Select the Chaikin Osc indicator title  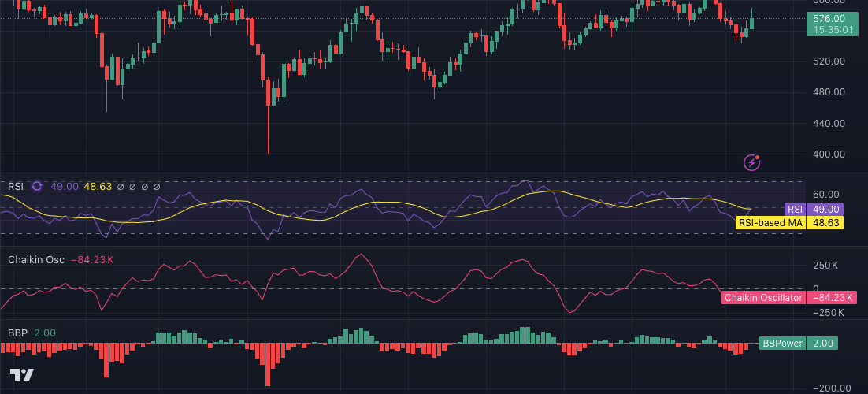coord(36,260)
